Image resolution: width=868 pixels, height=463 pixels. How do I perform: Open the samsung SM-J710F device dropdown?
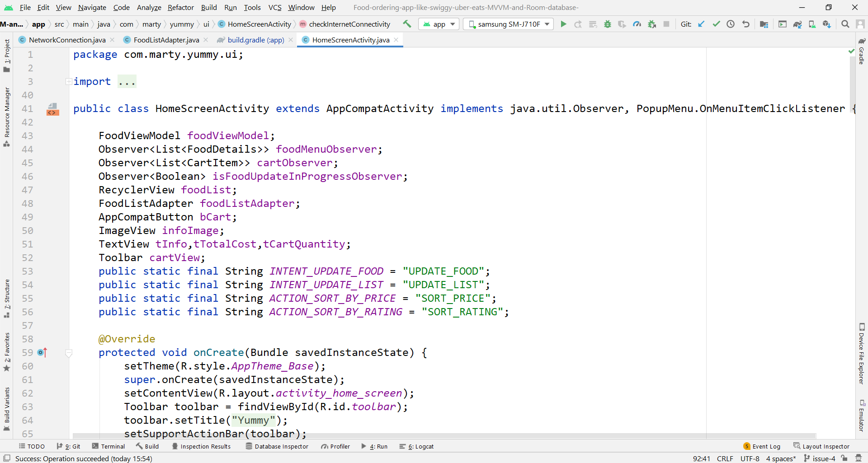(509, 24)
